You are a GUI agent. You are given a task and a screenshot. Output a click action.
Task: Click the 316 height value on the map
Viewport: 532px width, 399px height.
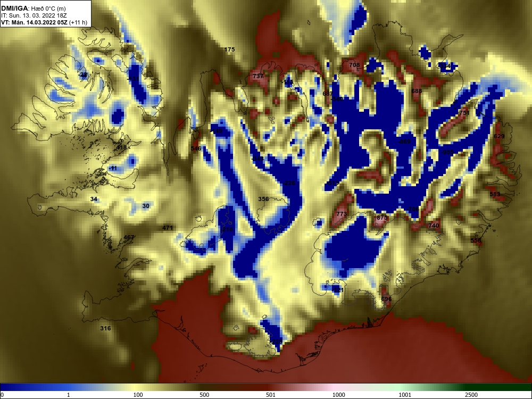105,328
